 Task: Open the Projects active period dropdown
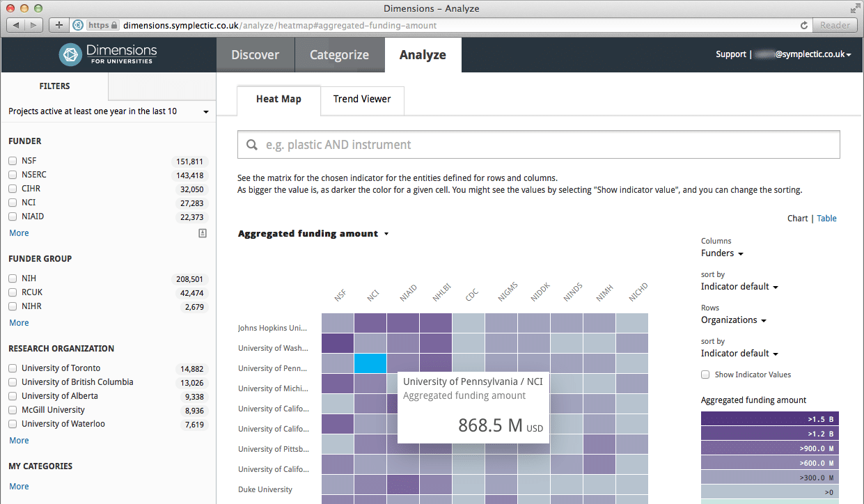point(109,111)
